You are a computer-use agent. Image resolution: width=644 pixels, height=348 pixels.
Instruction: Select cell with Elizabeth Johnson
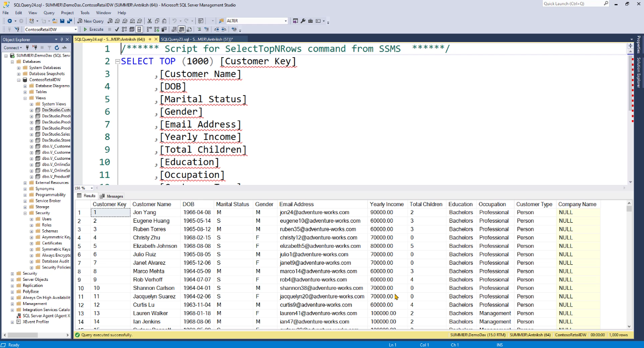(156, 246)
